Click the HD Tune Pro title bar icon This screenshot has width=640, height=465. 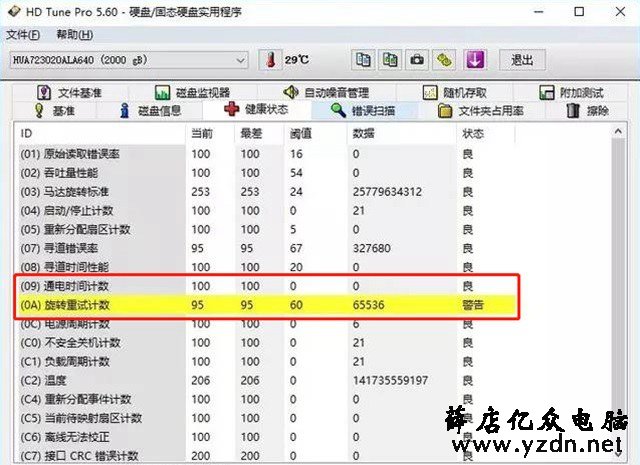click(14, 11)
